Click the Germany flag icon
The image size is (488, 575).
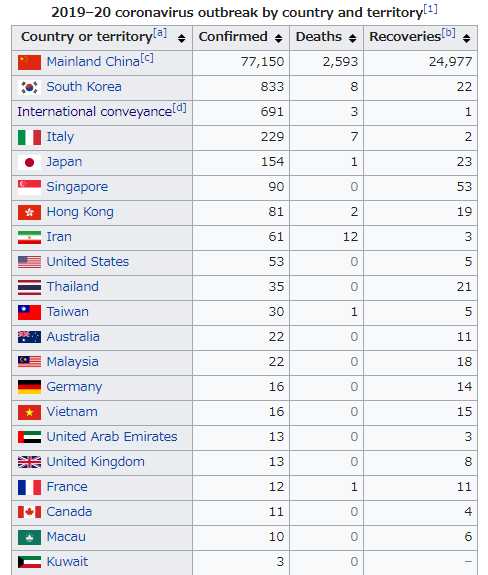click(x=29, y=387)
